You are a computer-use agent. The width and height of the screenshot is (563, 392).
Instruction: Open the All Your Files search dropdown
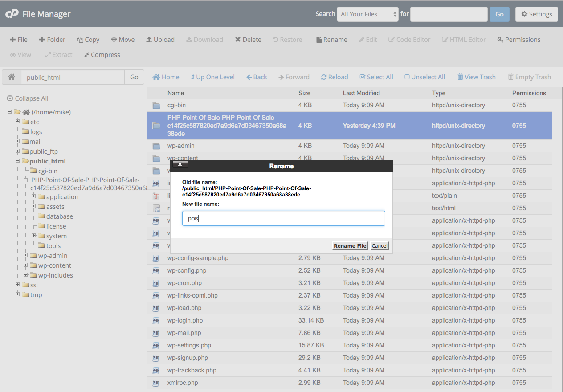(x=367, y=14)
